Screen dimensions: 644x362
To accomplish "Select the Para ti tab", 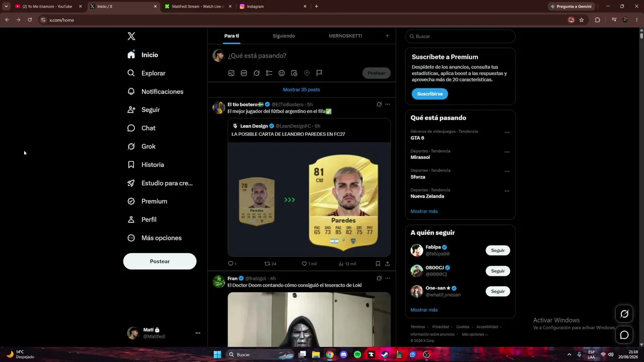I will pyautogui.click(x=231, y=36).
